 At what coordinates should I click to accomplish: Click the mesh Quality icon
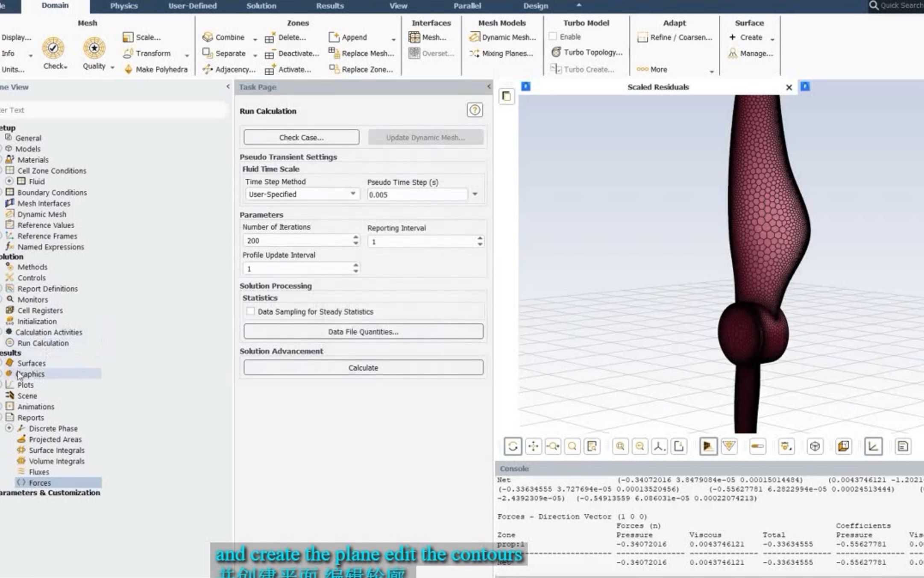click(x=94, y=48)
